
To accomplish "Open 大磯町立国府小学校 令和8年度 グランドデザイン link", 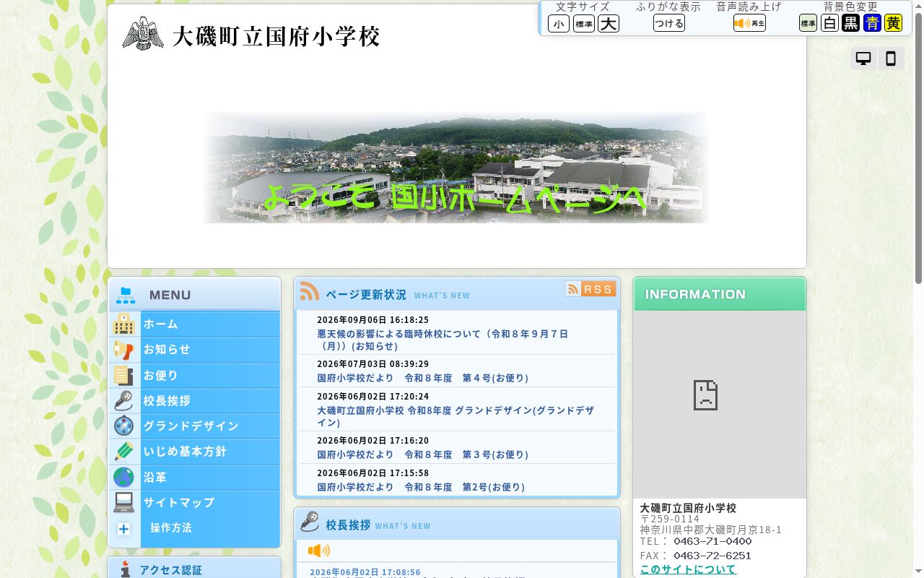I will coord(456,416).
